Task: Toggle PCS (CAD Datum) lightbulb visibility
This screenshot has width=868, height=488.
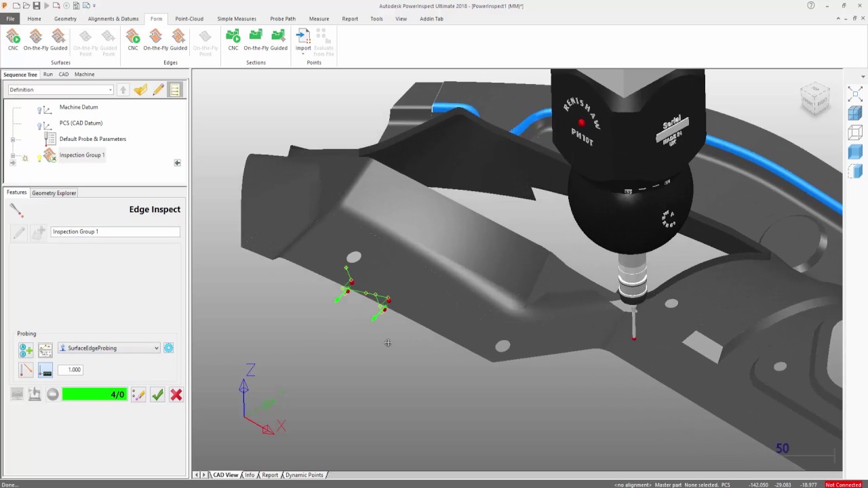Action: [39, 125]
